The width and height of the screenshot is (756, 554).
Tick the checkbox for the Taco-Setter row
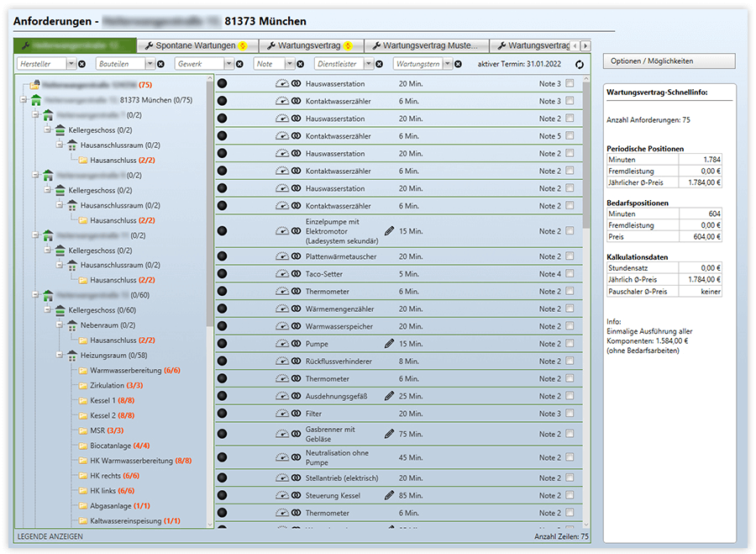coord(570,274)
